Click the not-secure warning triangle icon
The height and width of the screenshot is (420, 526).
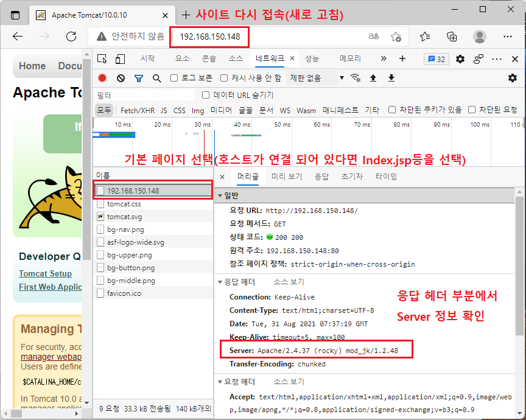(x=101, y=37)
